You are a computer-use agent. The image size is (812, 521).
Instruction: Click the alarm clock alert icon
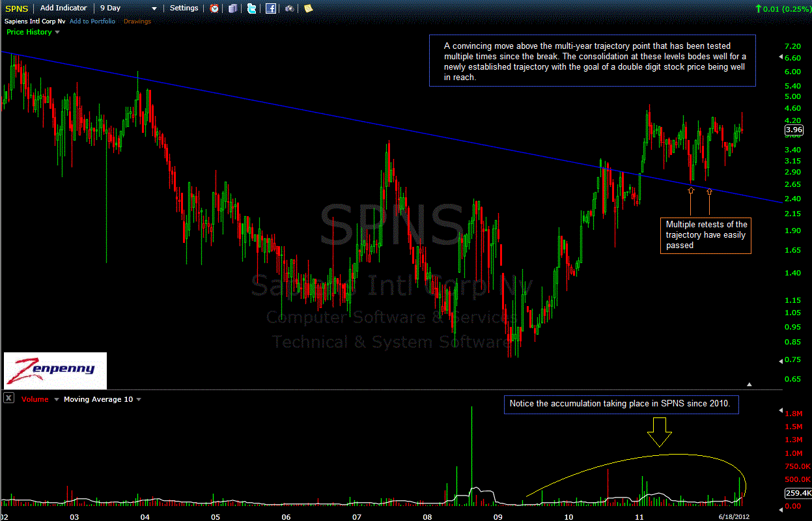click(214, 8)
